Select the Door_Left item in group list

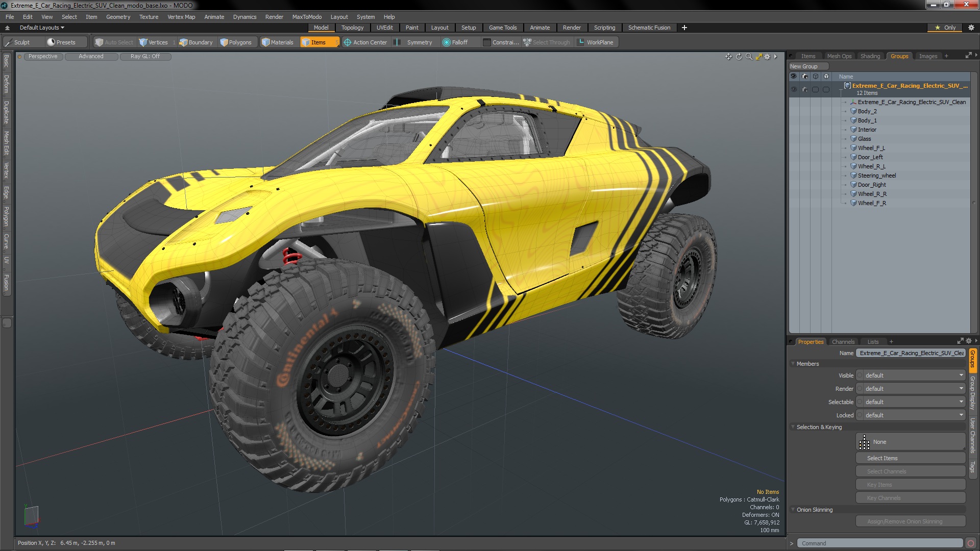870,157
